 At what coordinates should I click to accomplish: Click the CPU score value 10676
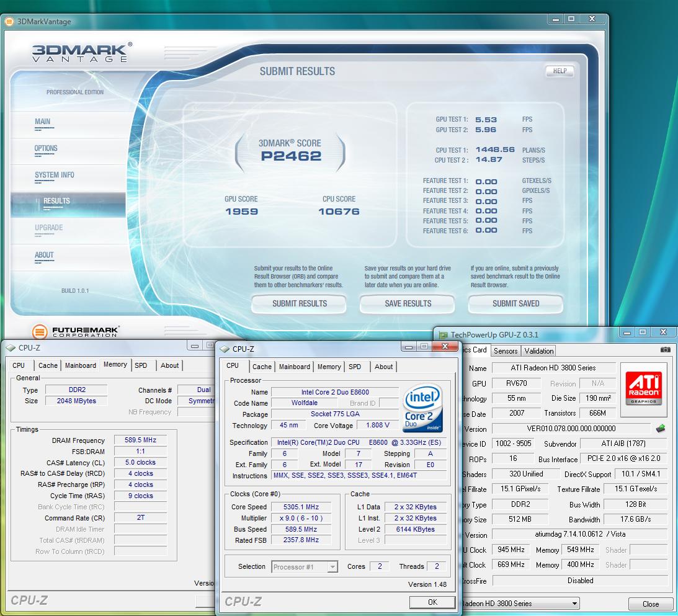click(x=339, y=212)
